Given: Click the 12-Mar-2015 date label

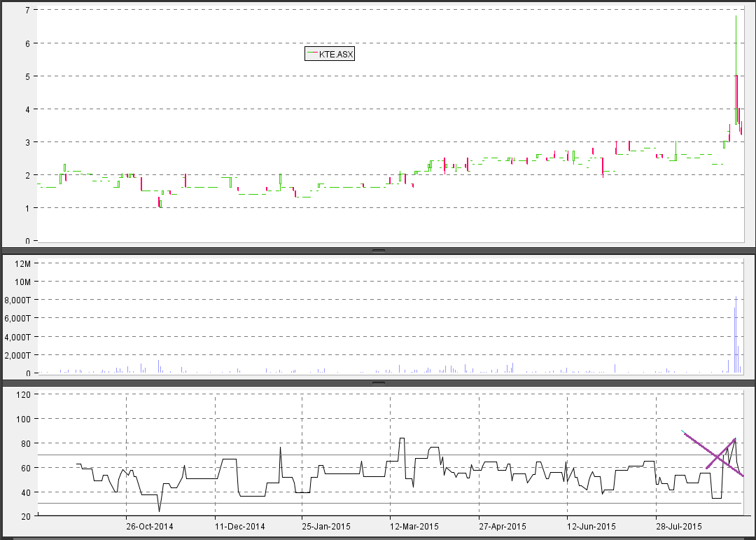Looking at the screenshot, I should (414, 526).
